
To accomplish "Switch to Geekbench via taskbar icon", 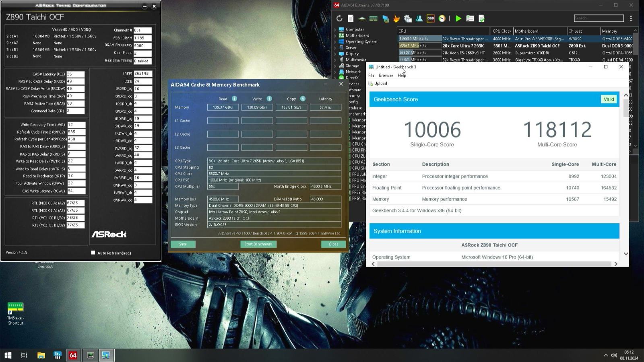I will (x=106, y=355).
